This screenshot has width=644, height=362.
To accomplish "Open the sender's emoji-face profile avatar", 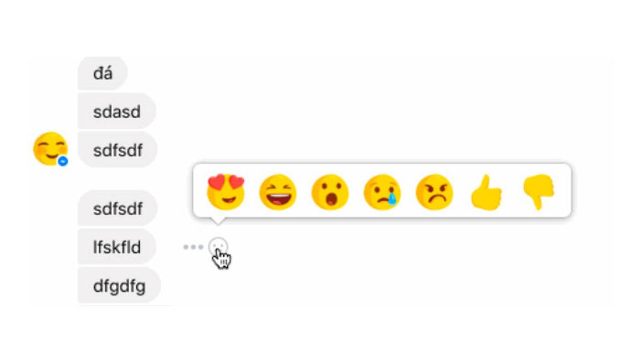I will tap(50, 149).
